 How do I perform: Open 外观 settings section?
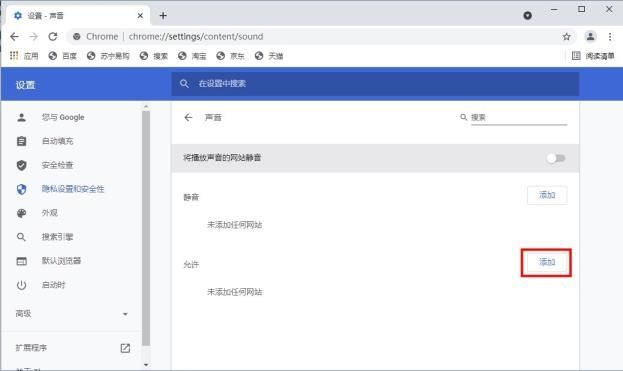pos(50,213)
